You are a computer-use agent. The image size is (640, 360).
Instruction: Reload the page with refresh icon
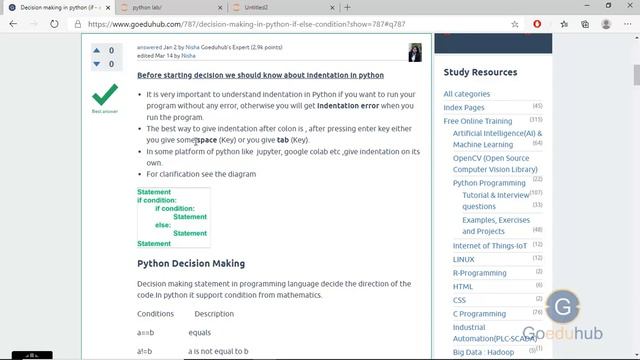click(54, 24)
